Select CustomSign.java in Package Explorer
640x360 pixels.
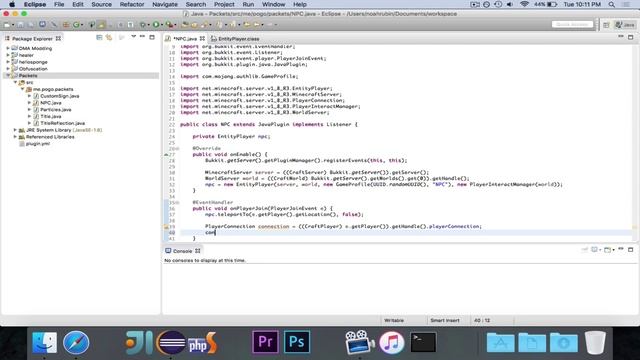pos(60,96)
